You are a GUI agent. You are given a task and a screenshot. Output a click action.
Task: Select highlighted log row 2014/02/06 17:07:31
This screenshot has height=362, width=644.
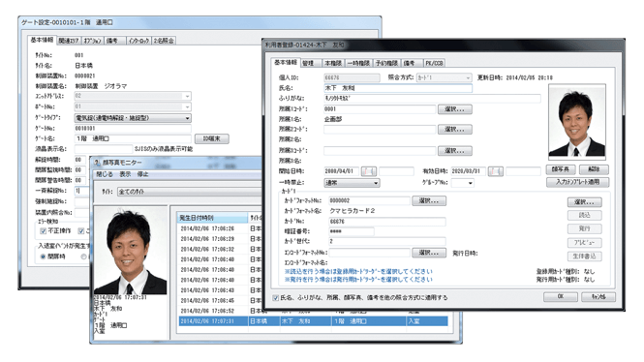[313, 321]
